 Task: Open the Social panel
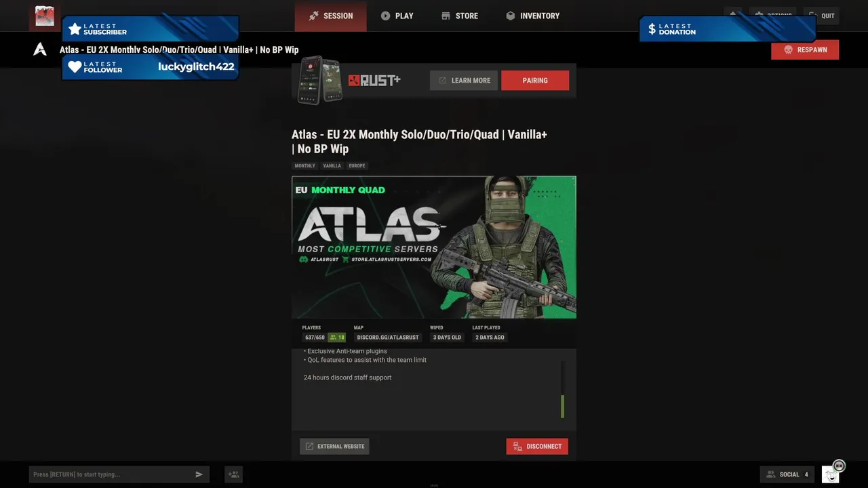pyautogui.click(x=787, y=474)
